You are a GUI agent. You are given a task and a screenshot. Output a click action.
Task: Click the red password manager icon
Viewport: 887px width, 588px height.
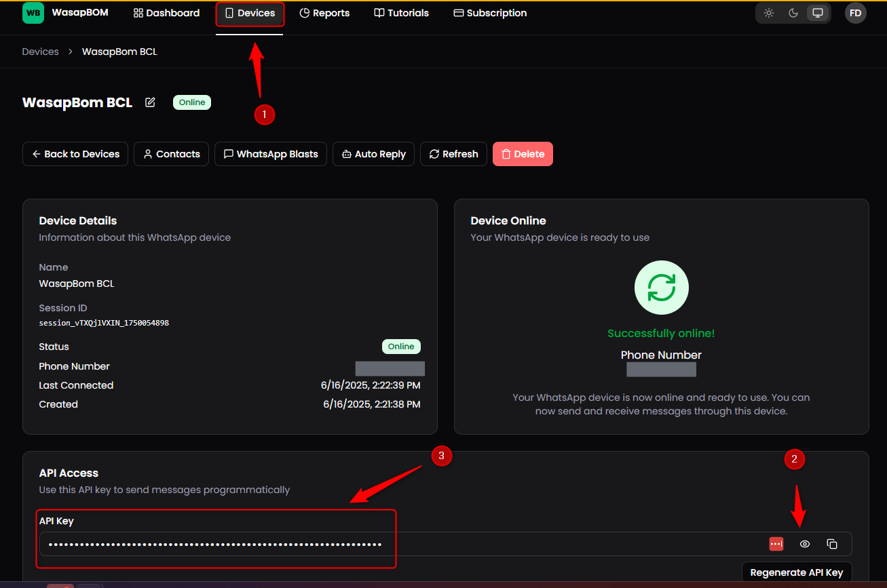coord(776,544)
